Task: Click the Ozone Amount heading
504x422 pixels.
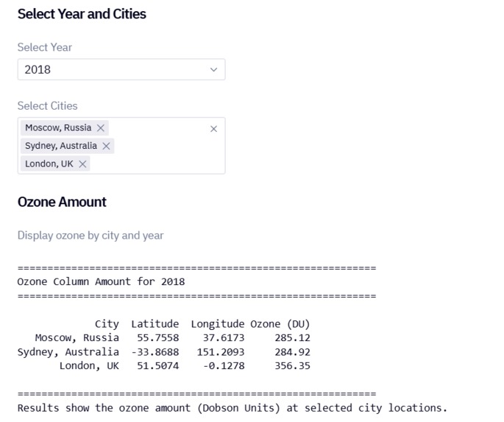Action: tap(62, 202)
